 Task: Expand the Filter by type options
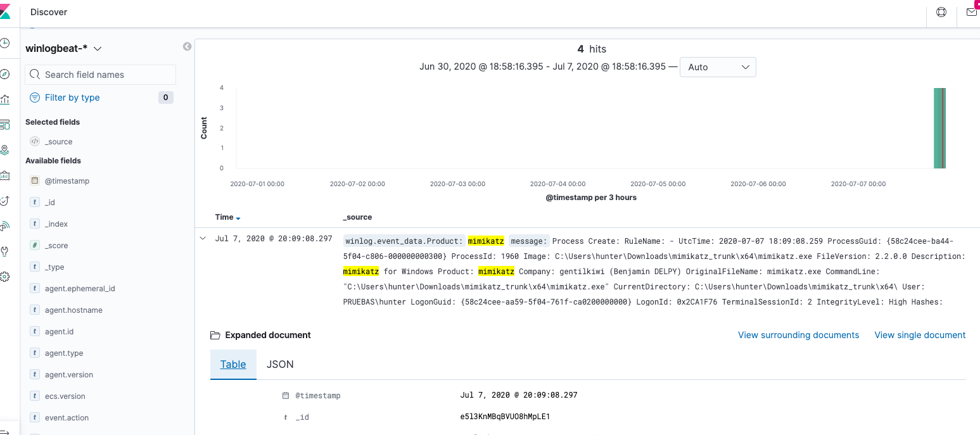[72, 98]
